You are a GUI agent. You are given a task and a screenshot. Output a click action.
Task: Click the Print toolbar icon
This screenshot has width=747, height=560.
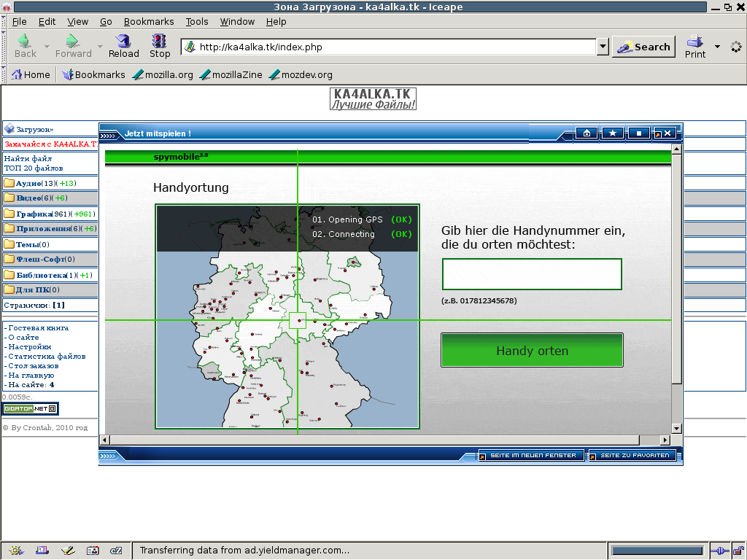[x=695, y=46]
